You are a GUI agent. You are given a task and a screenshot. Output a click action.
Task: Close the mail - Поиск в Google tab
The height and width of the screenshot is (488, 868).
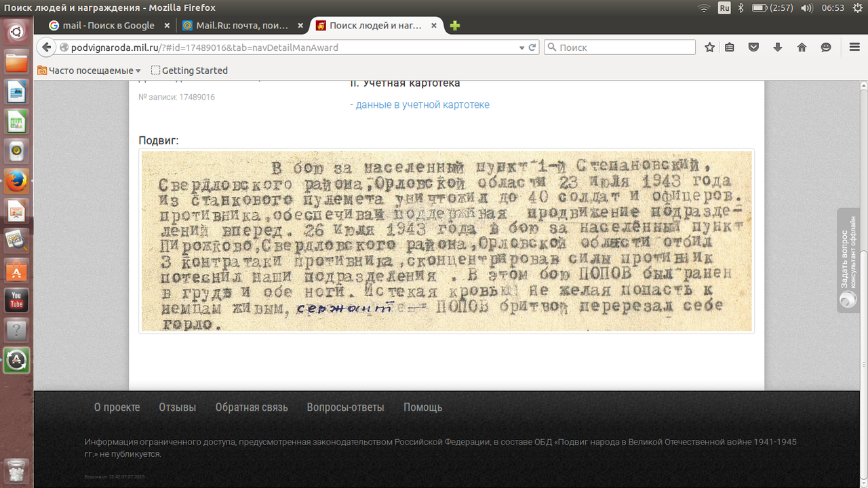(x=167, y=26)
